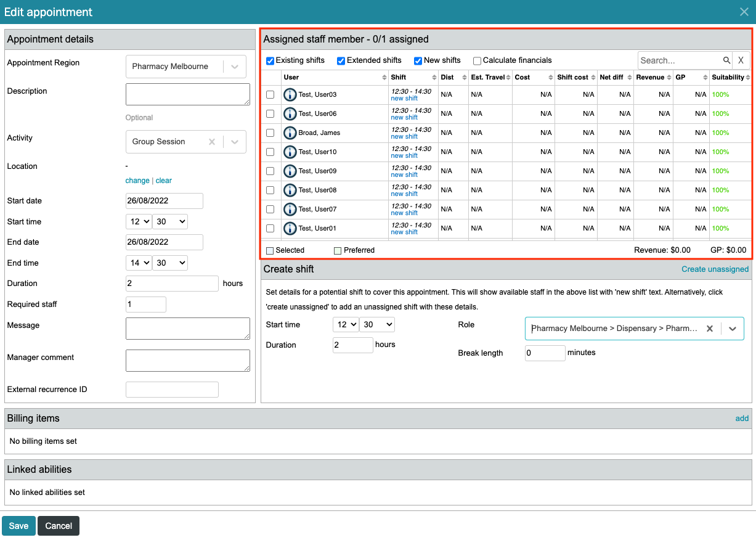Screen dimensions: 756x540
Task: Uncheck Extended shifts filter
Action: point(341,61)
